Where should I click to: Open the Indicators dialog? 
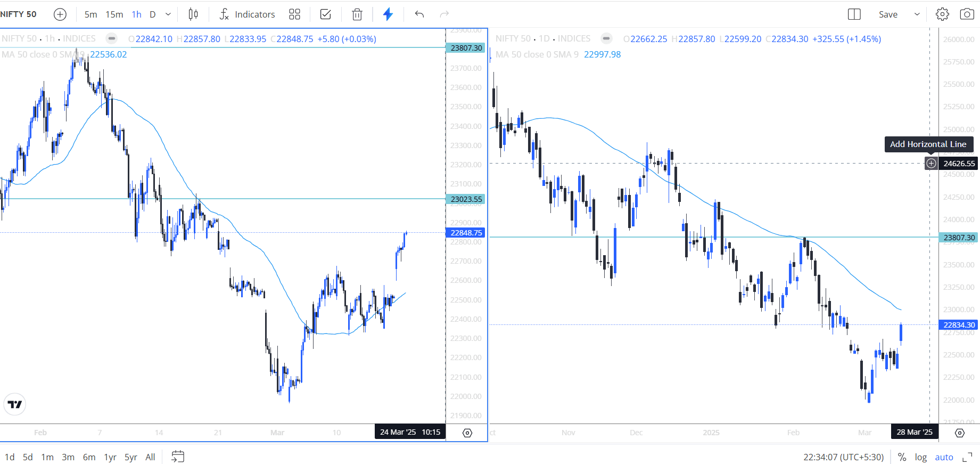(248, 14)
